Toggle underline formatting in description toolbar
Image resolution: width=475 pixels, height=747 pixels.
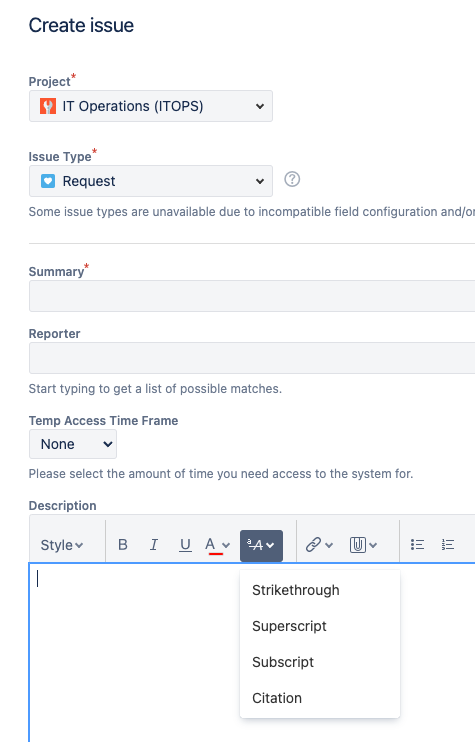coord(185,545)
